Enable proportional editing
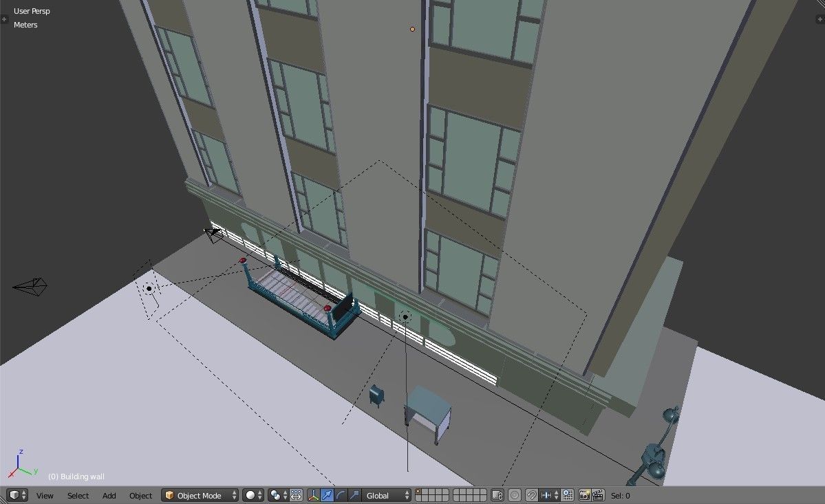The image size is (825, 504). 514,495
